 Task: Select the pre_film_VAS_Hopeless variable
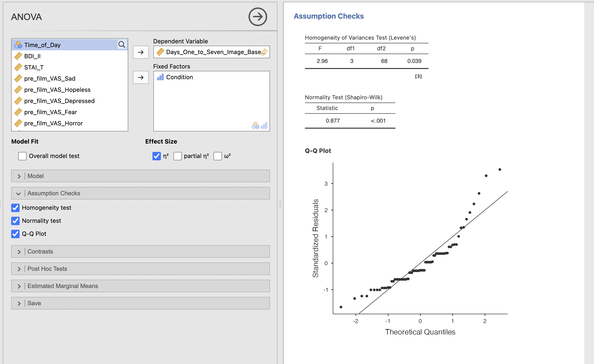click(x=69, y=90)
